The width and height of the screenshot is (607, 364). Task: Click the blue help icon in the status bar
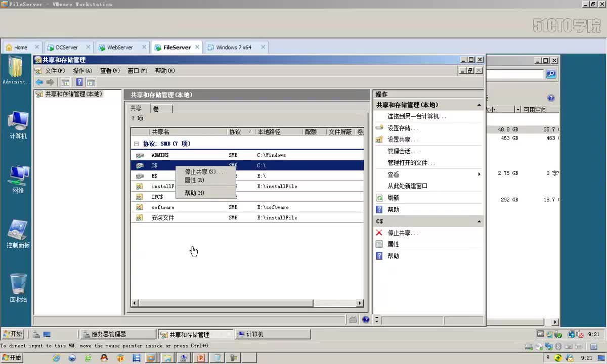pyautogui.click(x=366, y=320)
